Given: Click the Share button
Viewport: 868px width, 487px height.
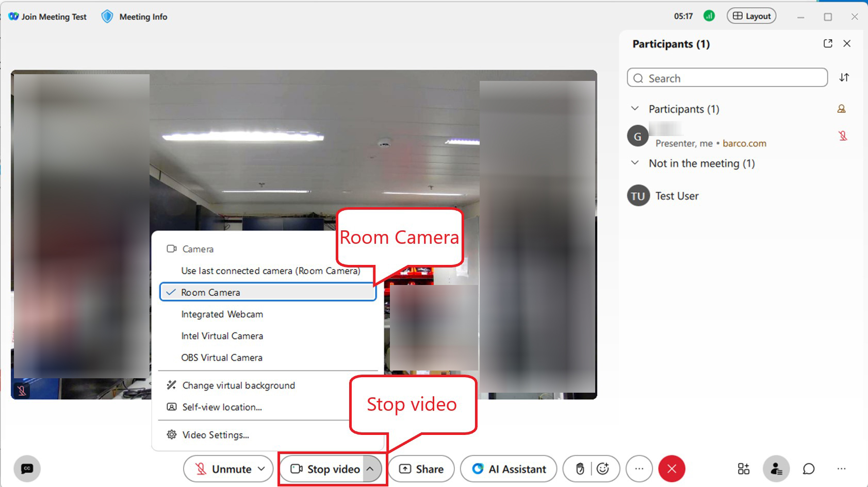Looking at the screenshot, I should [x=421, y=469].
